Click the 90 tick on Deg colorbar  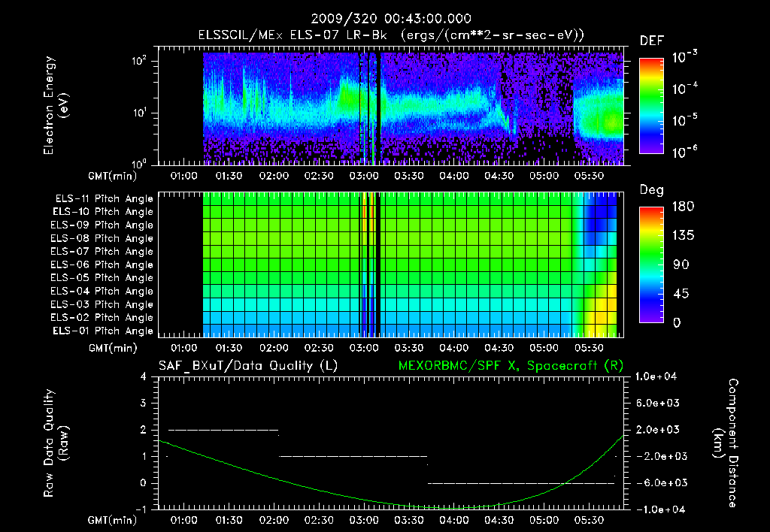point(681,264)
